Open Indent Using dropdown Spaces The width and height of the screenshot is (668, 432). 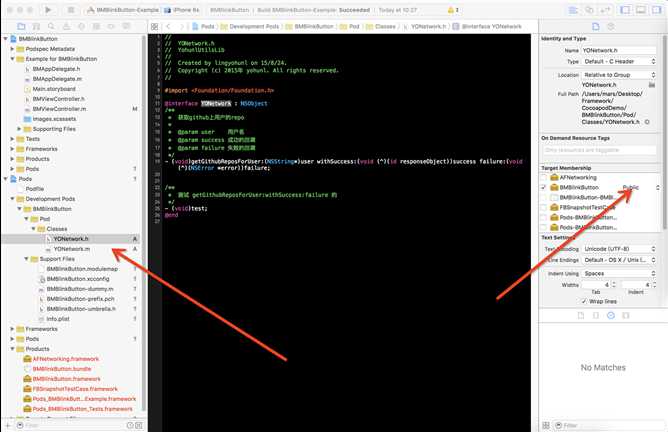pos(619,273)
